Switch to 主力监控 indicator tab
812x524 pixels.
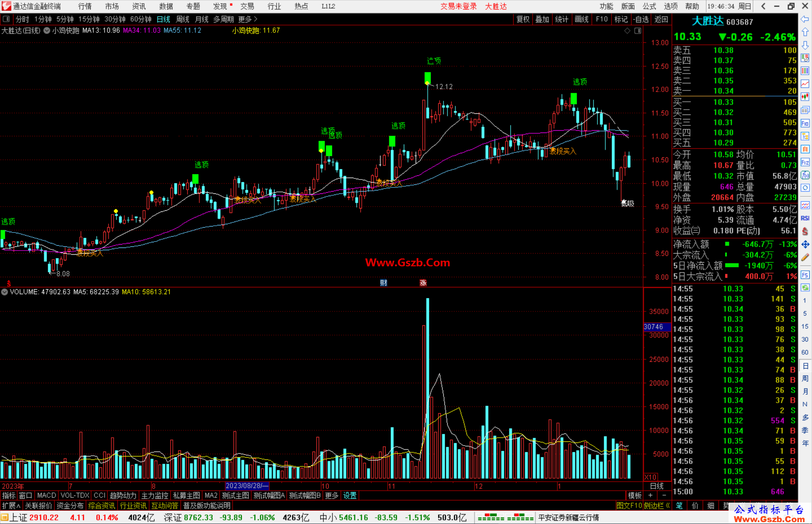pos(155,495)
